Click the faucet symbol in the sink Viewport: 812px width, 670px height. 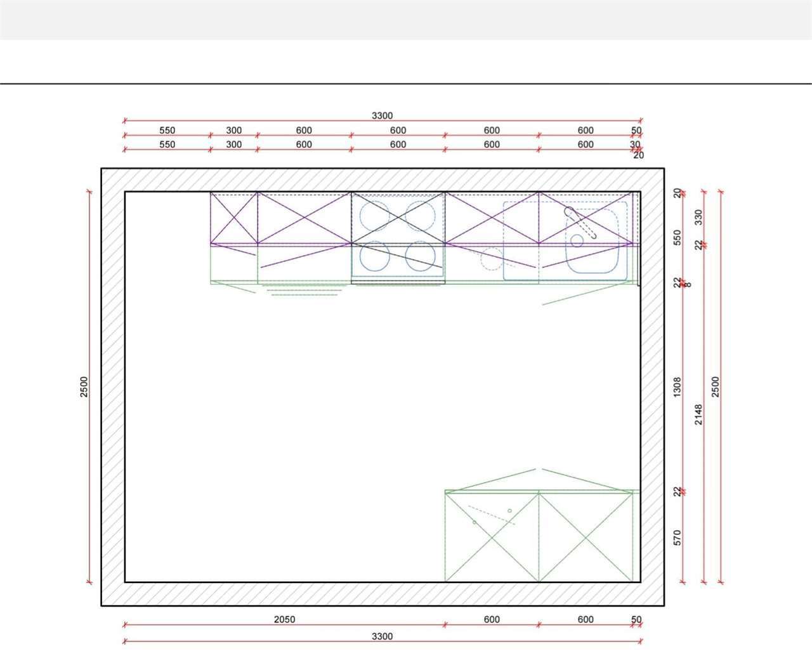coord(580,222)
